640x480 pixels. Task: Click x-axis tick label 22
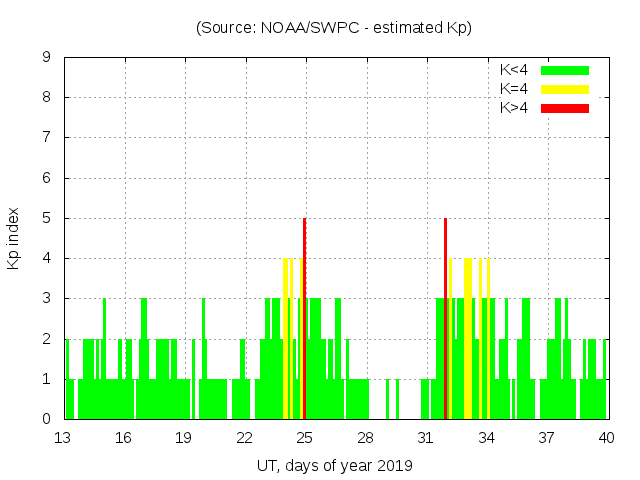click(x=244, y=438)
